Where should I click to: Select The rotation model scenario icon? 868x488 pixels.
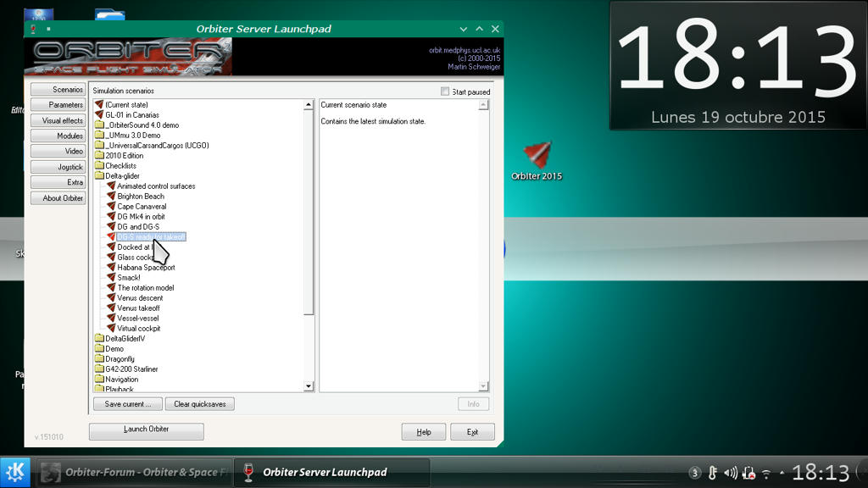[111, 288]
